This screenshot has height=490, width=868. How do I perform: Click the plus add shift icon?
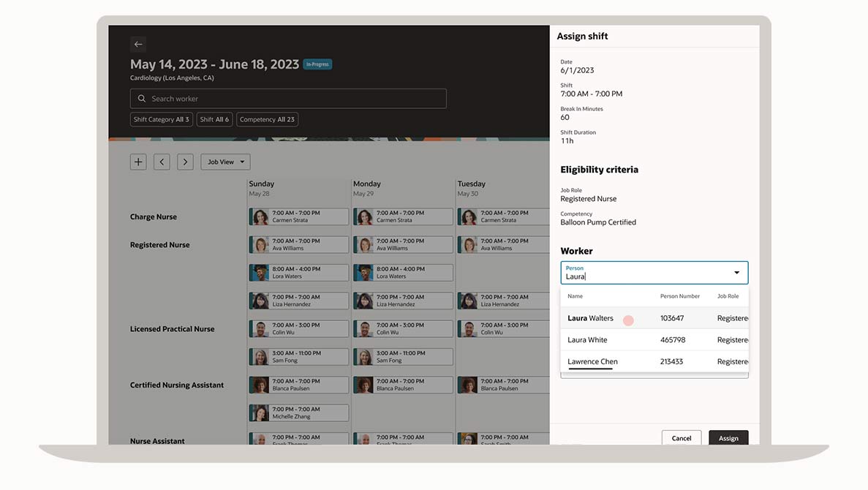138,162
